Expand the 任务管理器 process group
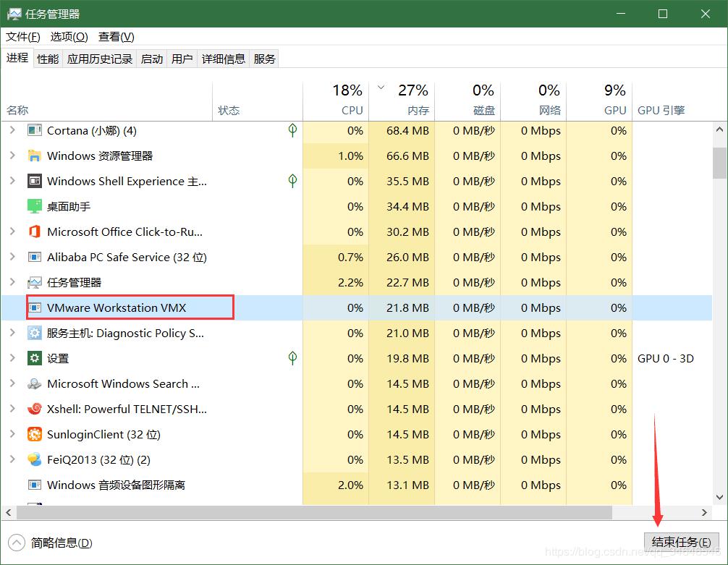728x565 pixels. pyautogui.click(x=12, y=282)
